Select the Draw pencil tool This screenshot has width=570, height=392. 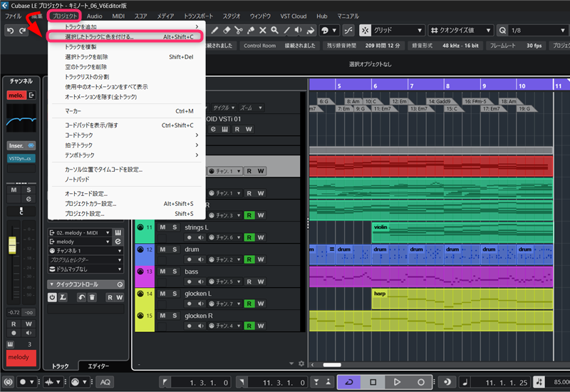[x=215, y=31]
